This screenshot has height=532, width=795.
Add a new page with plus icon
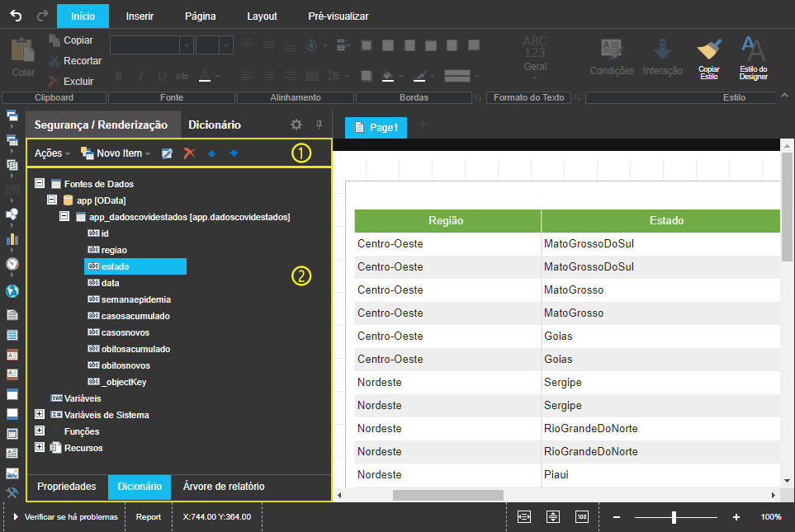[x=423, y=125]
